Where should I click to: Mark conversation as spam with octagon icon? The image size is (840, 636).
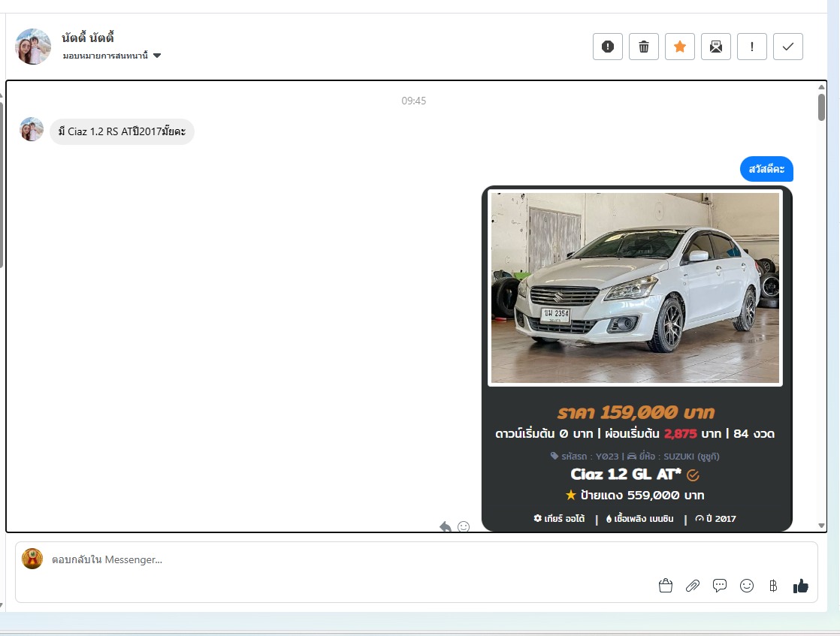608,47
